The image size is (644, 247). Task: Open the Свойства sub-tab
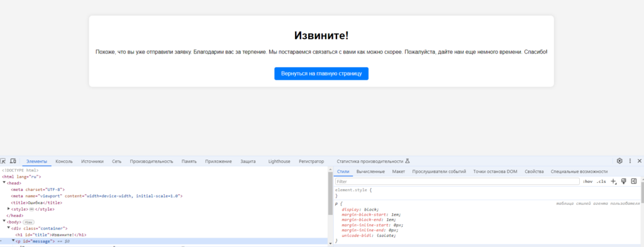(x=534, y=172)
